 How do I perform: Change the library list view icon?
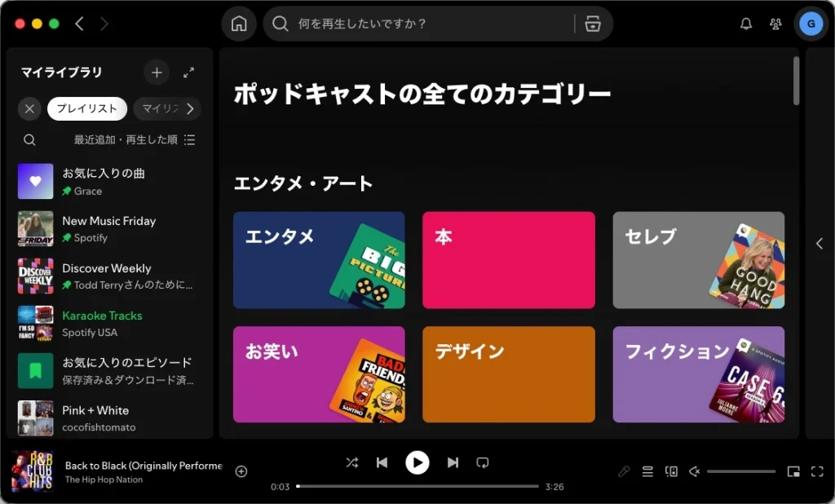point(189,139)
